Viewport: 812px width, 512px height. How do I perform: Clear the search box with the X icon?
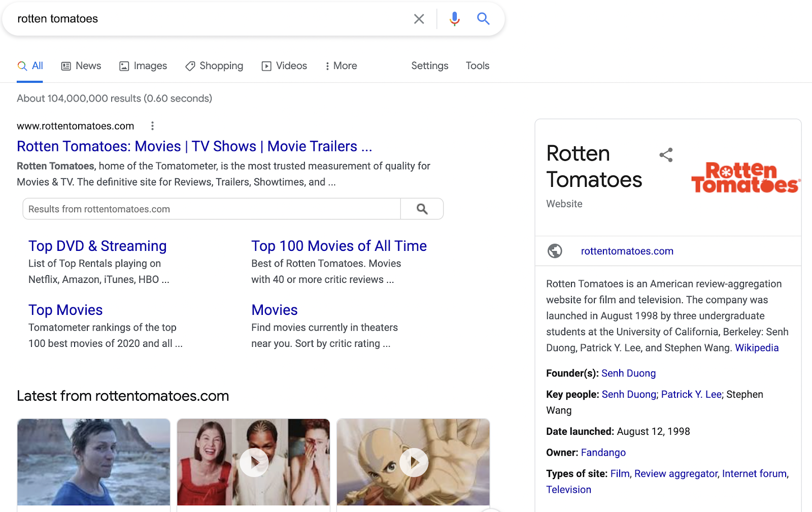(419, 19)
